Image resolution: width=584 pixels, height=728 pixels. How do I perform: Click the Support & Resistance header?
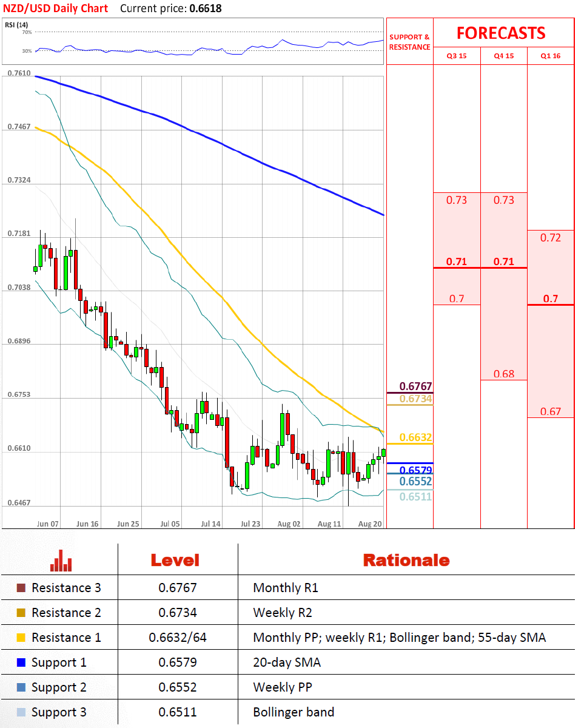410,42
